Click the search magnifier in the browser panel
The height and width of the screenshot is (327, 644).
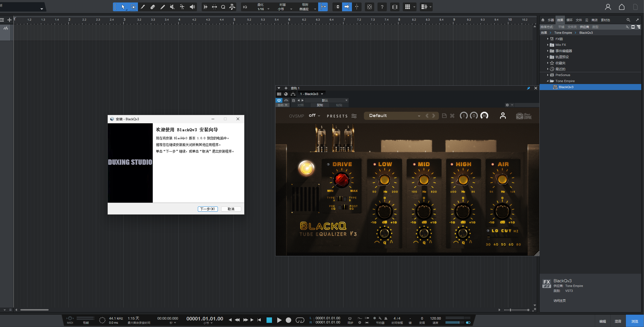pos(628,20)
